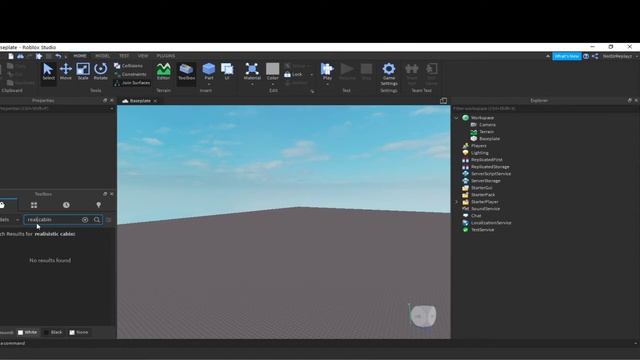Open the Toolbox inventory grid tab

(34, 205)
